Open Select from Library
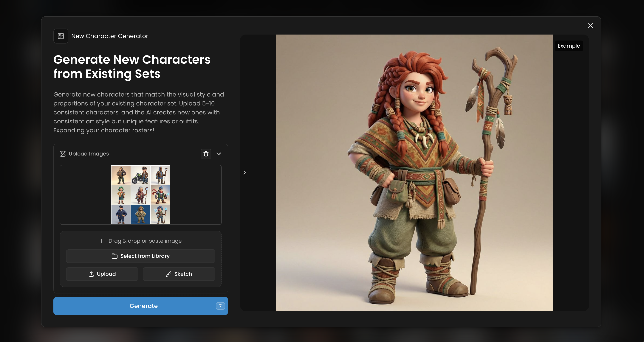Viewport: 644px width, 342px height. coord(140,256)
